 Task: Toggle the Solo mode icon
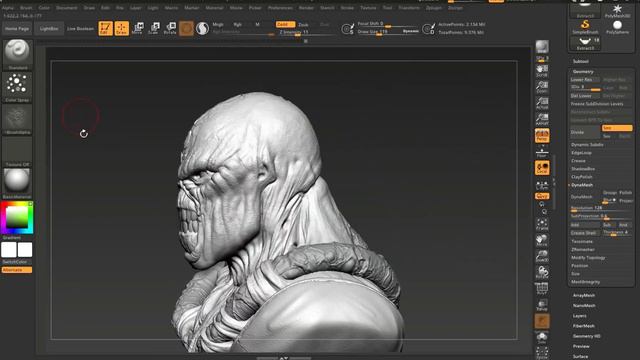pos(542,337)
